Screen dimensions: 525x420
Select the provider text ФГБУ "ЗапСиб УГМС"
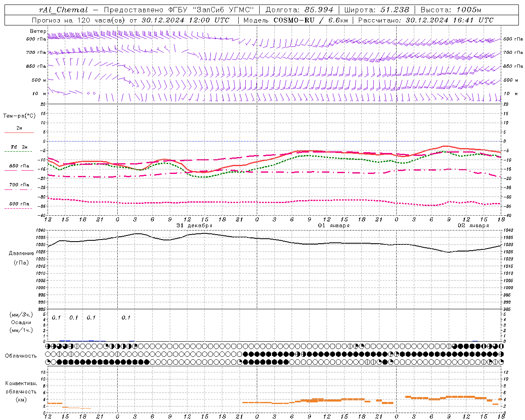coord(211,10)
